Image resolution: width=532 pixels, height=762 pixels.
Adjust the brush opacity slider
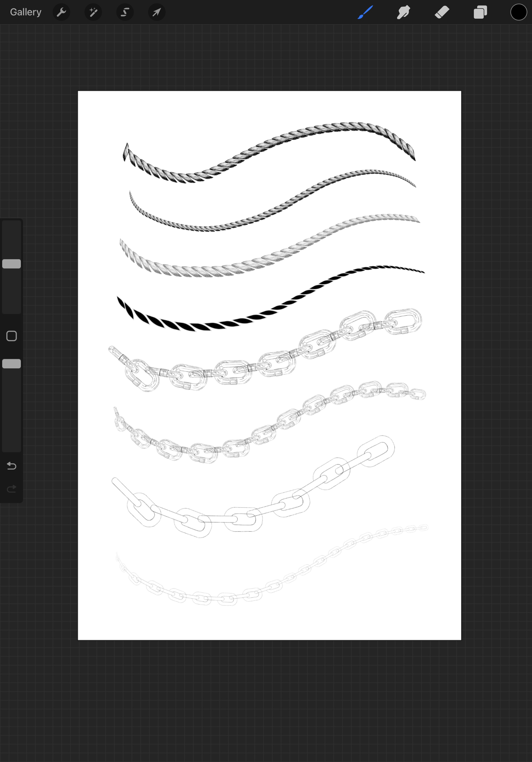(x=11, y=364)
